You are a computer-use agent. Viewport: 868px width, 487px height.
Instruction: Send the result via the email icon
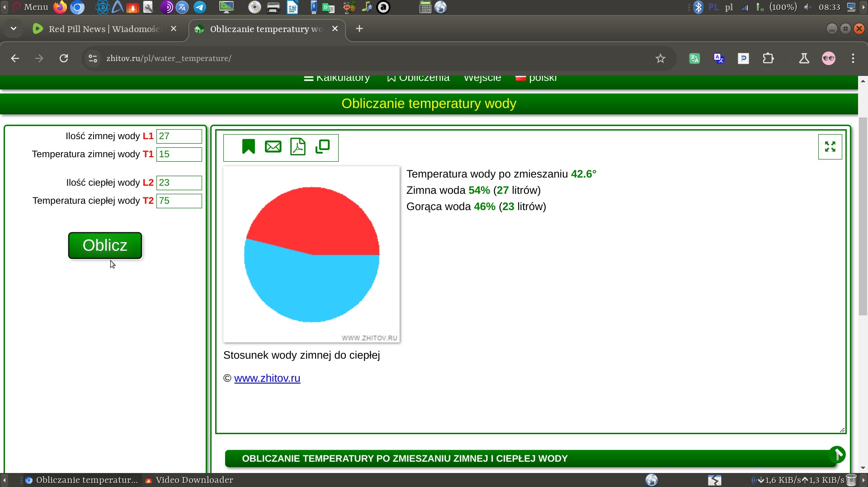(273, 146)
